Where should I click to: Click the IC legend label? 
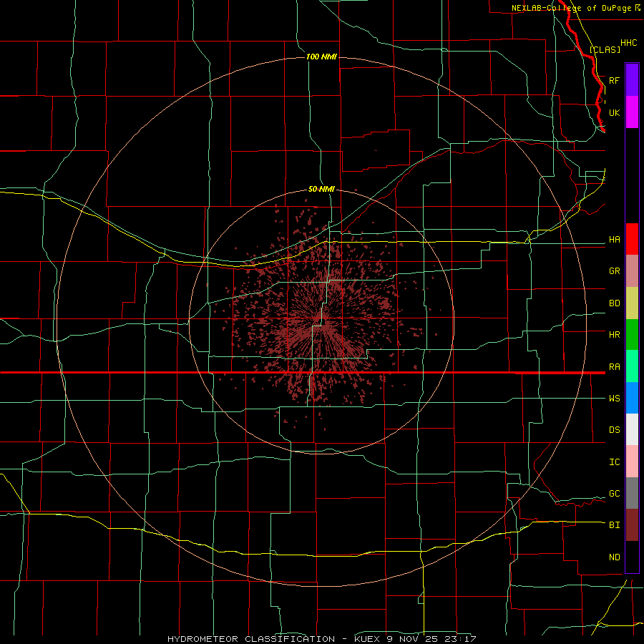tap(614, 462)
